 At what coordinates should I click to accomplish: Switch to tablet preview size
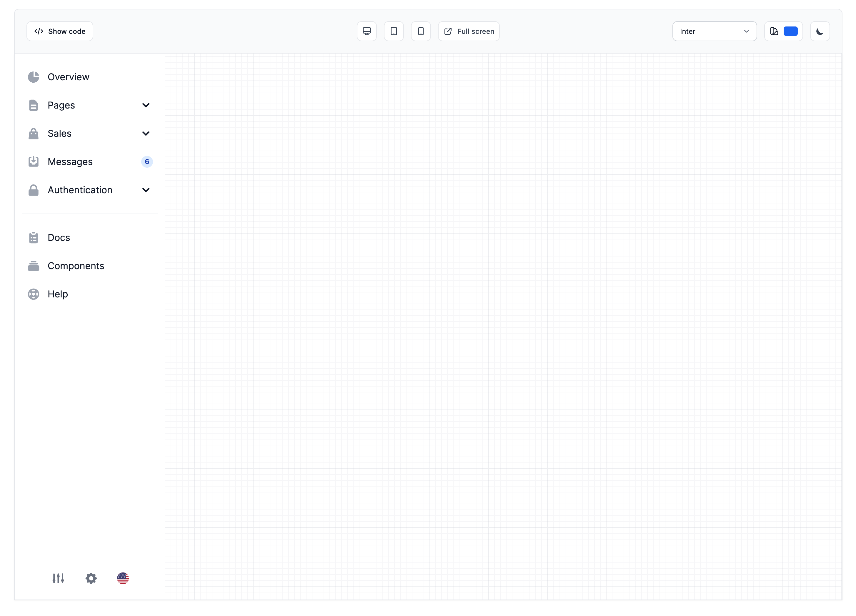click(394, 31)
